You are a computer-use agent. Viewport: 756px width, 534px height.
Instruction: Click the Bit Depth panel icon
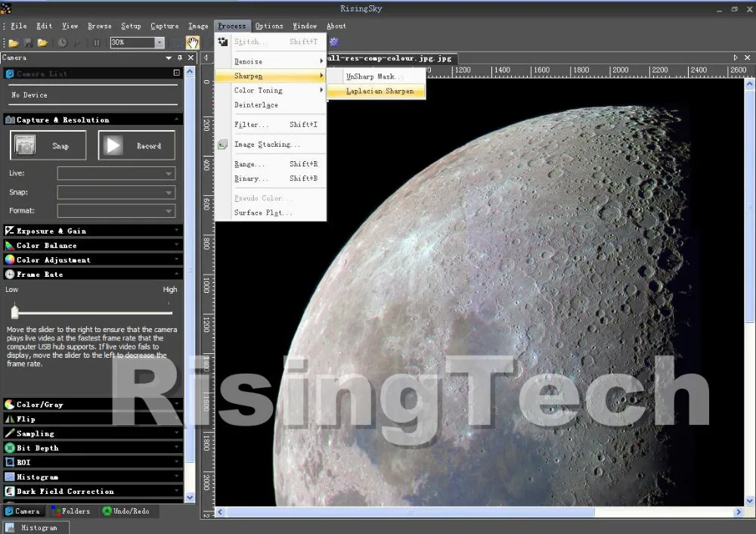point(9,447)
